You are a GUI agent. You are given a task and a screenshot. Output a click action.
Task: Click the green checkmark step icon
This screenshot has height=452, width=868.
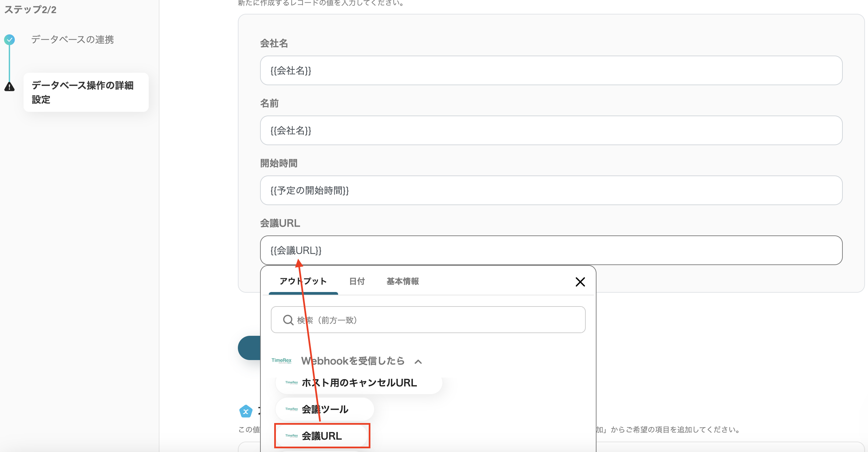(x=9, y=40)
